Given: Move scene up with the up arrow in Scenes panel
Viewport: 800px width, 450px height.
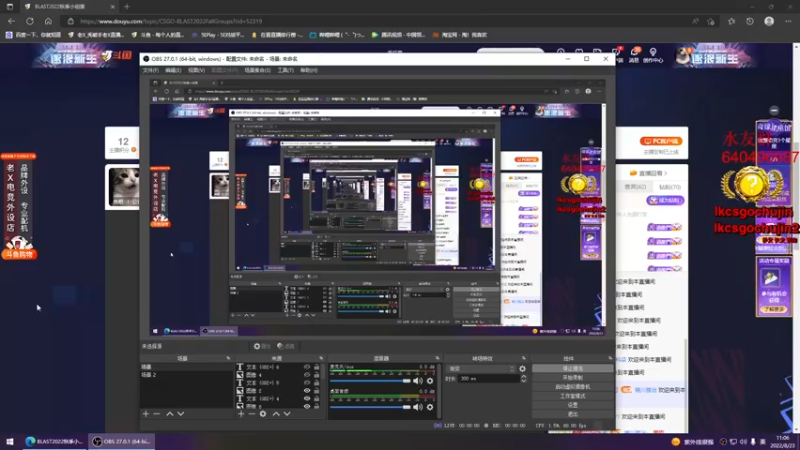Looking at the screenshot, I should (x=169, y=414).
